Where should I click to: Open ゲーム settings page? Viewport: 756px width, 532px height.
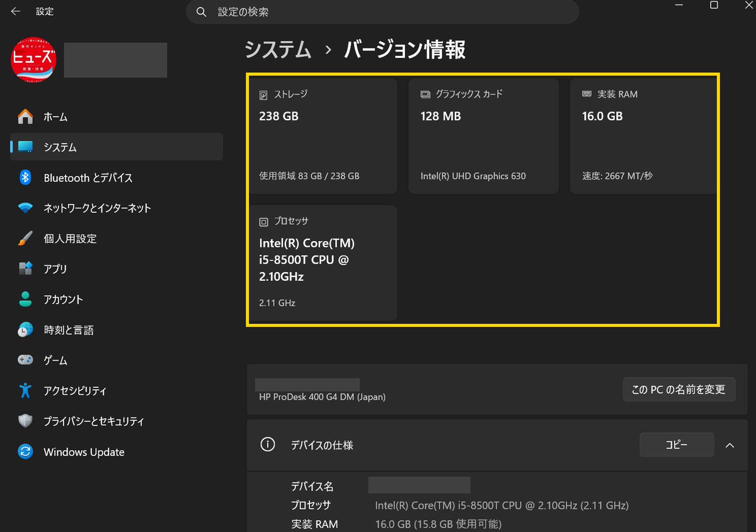117,360
